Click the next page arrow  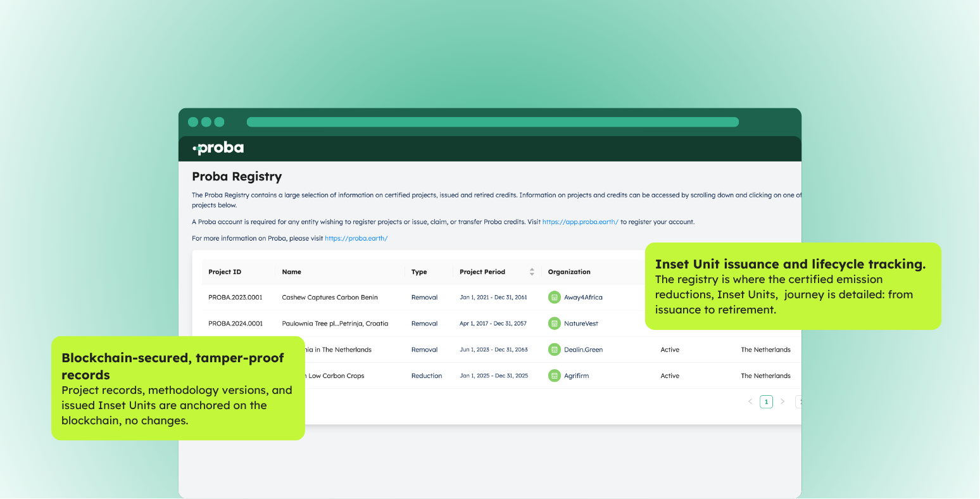click(782, 401)
